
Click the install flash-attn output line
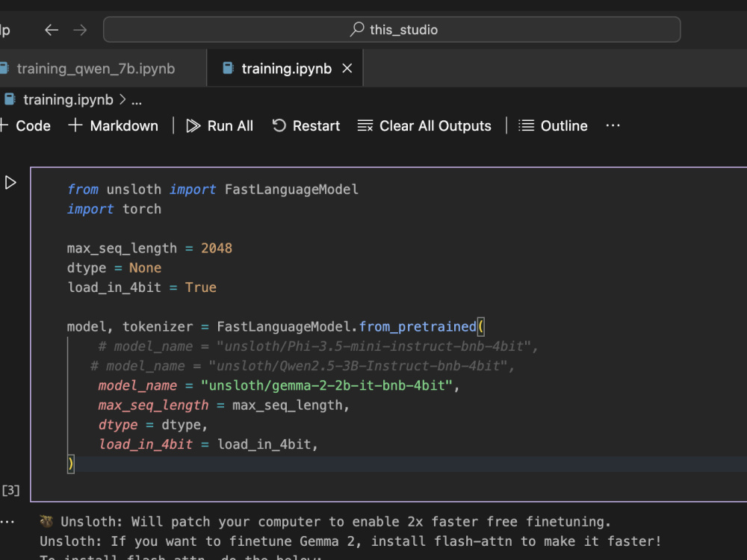(350, 541)
